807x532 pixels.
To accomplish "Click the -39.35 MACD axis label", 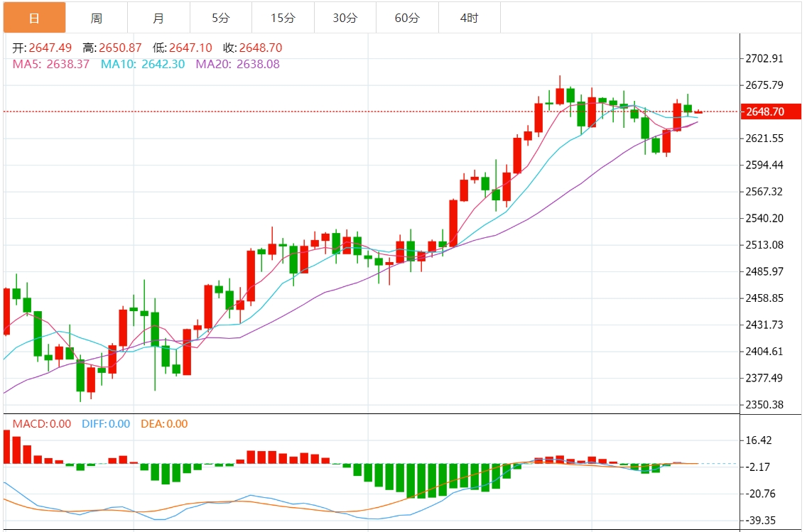I will click(760, 521).
